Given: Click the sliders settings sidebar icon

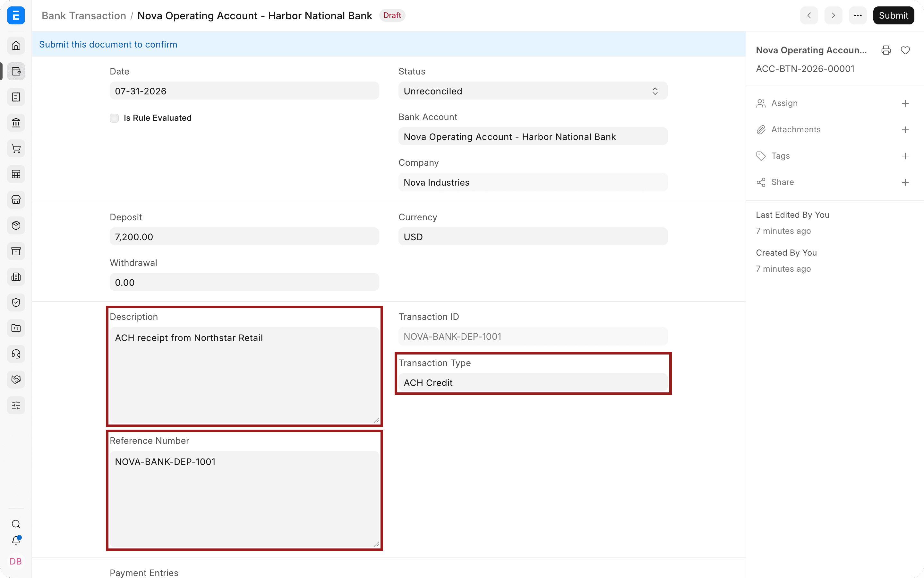Looking at the screenshot, I should point(16,405).
